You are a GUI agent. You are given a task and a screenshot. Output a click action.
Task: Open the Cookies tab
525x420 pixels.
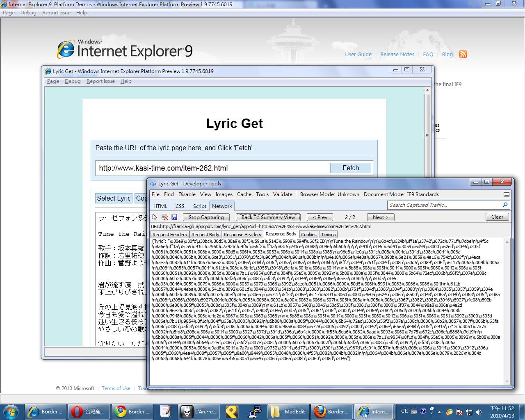click(x=308, y=235)
